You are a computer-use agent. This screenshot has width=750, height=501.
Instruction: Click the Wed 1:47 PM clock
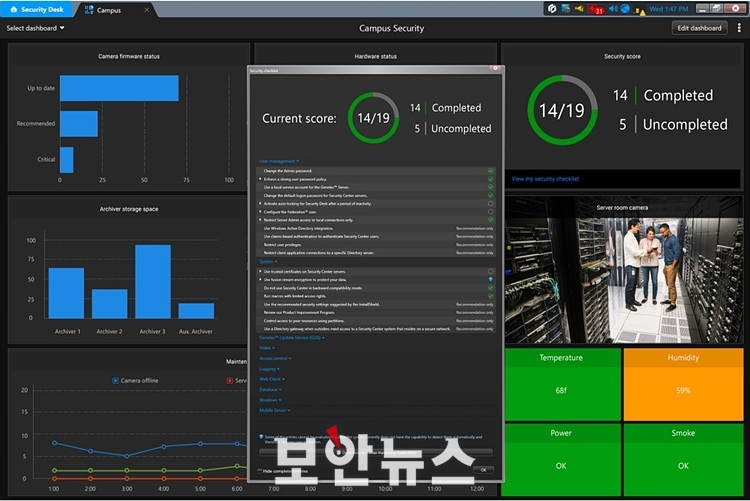tap(669, 9)
